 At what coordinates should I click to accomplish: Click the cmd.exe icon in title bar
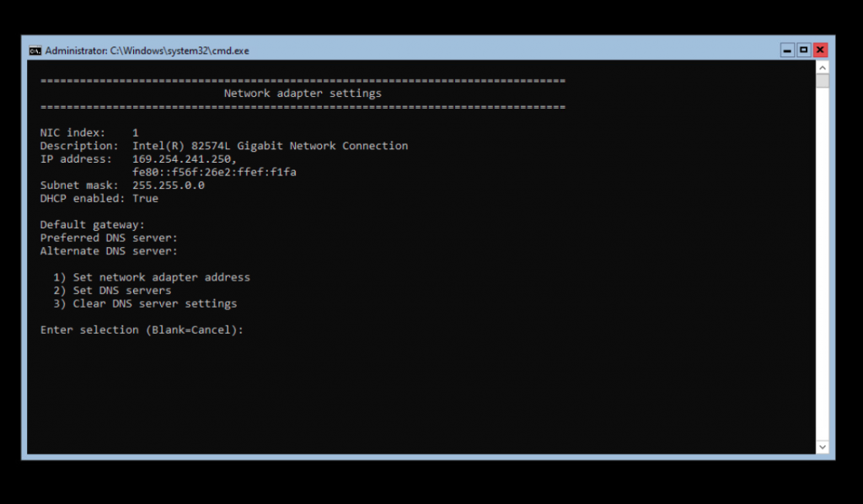point(35,51)
